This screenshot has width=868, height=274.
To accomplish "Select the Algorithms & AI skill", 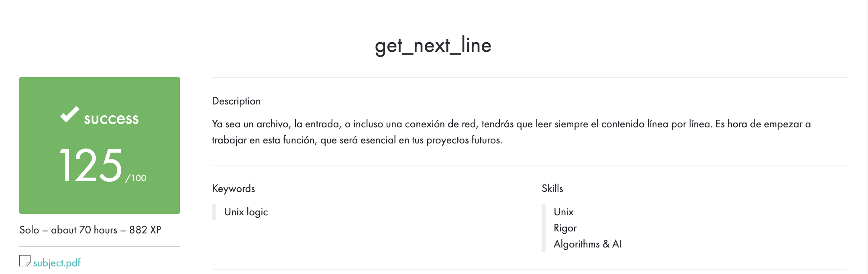I will pyautogui.click(x=587, y=244).
